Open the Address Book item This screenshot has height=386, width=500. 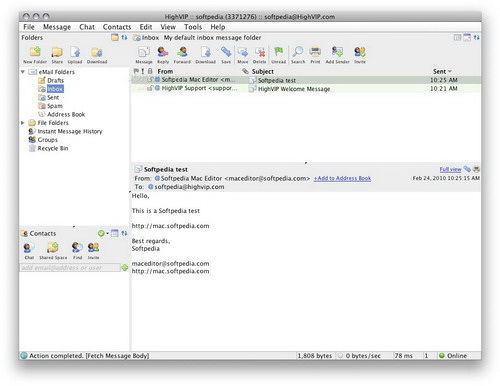pyautogui.click(x=66, y=114)
